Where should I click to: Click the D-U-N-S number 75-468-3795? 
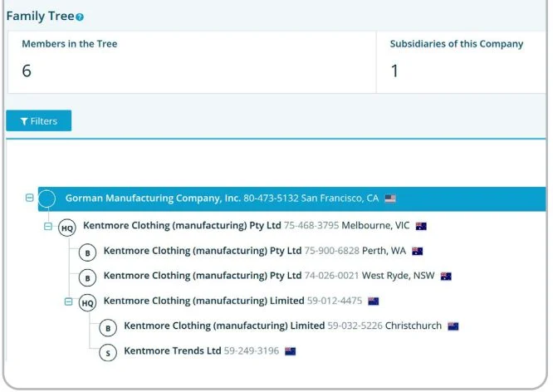coord(311,225)
